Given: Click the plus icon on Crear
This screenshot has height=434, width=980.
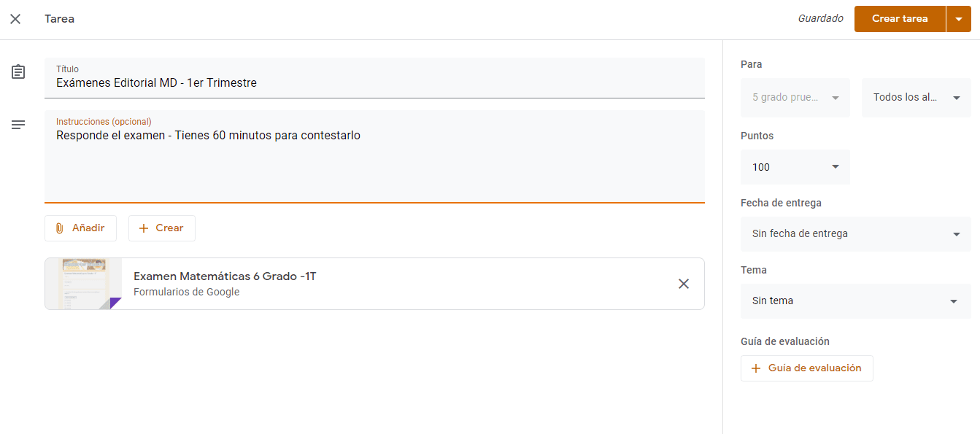Looking at the screenshot, I should click(144, 228).
